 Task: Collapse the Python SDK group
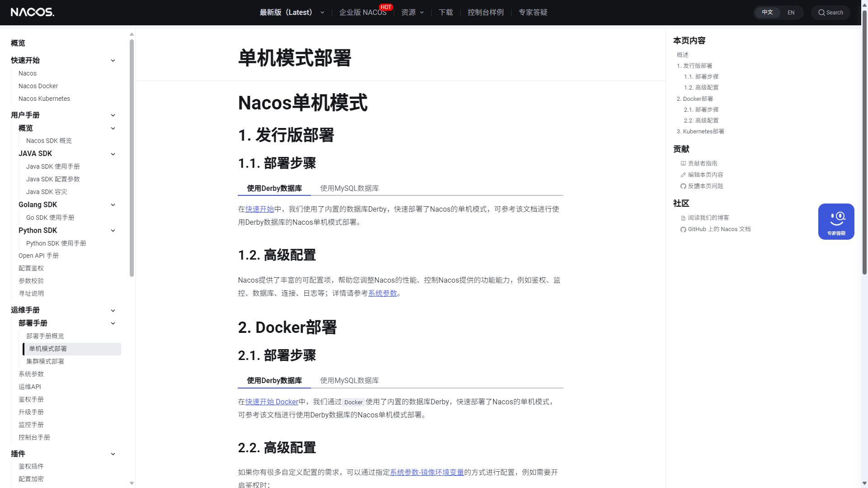click(113, 231)
